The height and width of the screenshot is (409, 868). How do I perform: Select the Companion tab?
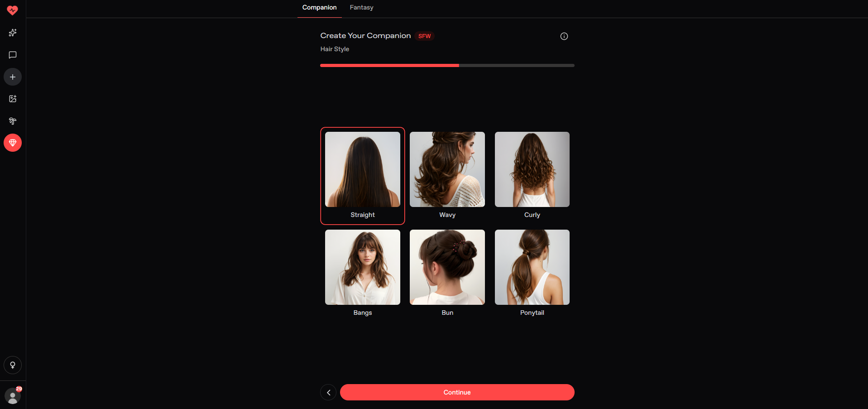[319, 8]
